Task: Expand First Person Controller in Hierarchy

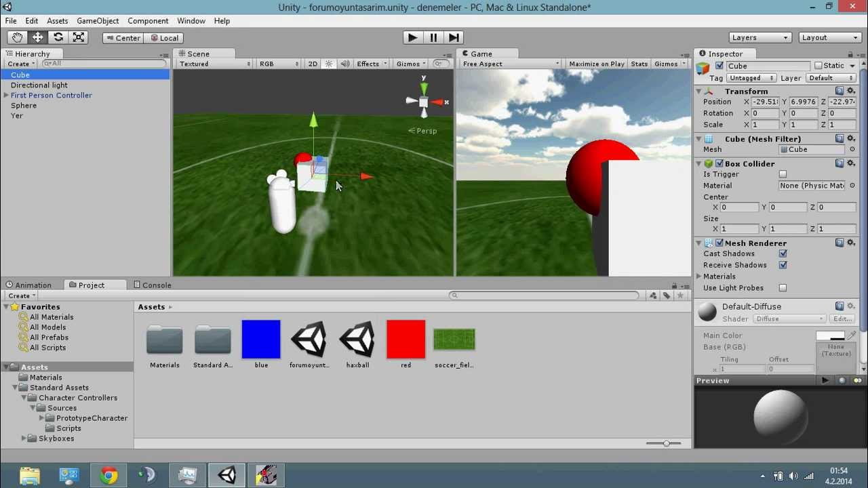Action: (x=6, y=96)
